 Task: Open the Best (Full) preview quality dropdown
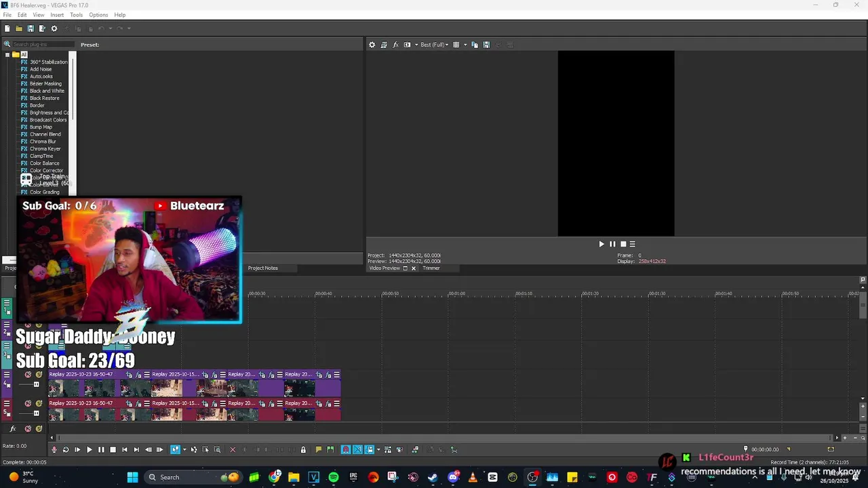coord(434,45)
